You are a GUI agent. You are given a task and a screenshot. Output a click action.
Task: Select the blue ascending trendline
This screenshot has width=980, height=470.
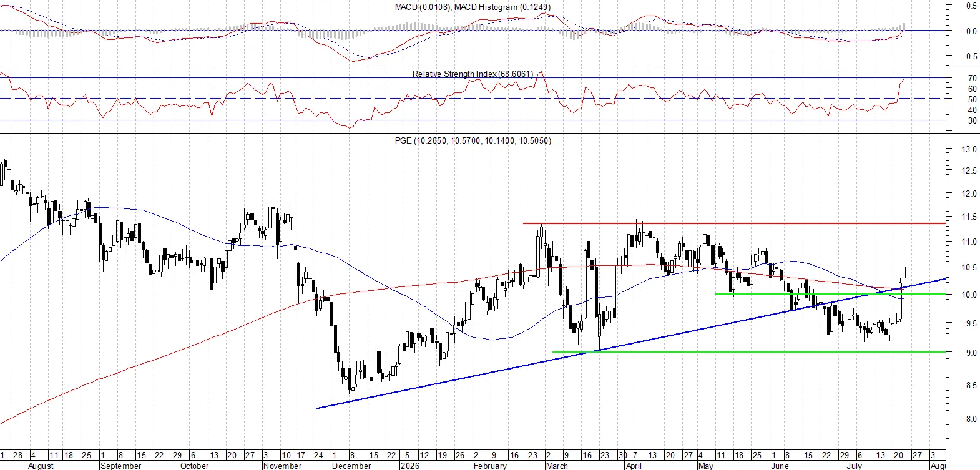coord(632,343)
